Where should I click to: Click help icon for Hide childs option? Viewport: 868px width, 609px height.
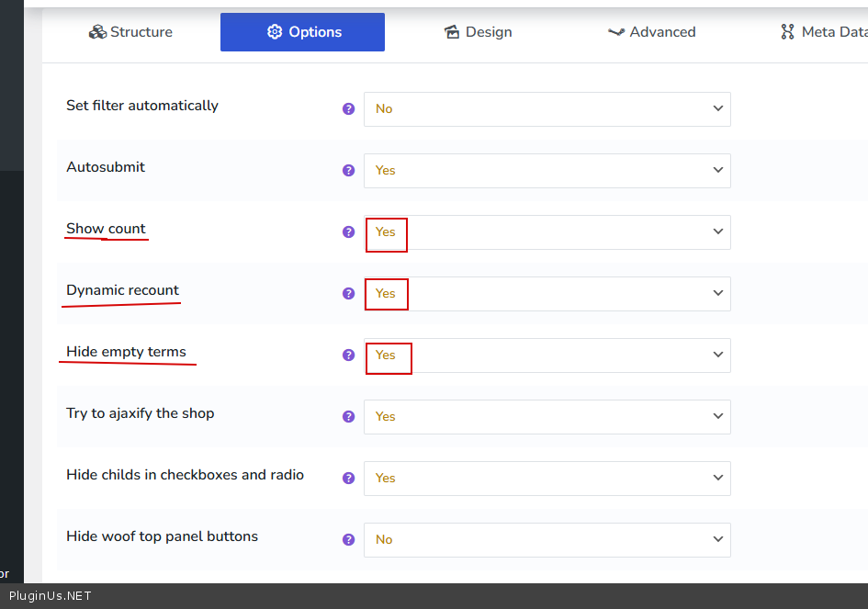[x=348, y=478]
